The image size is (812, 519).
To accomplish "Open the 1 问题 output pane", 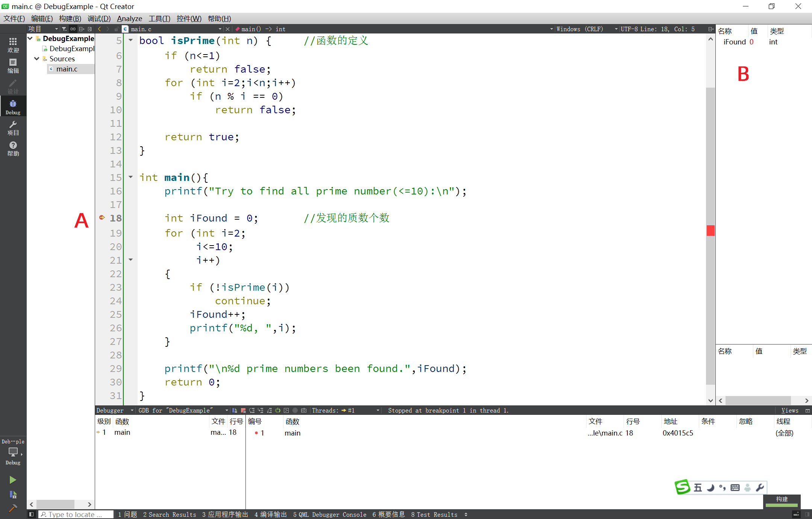I will (127, 514).
